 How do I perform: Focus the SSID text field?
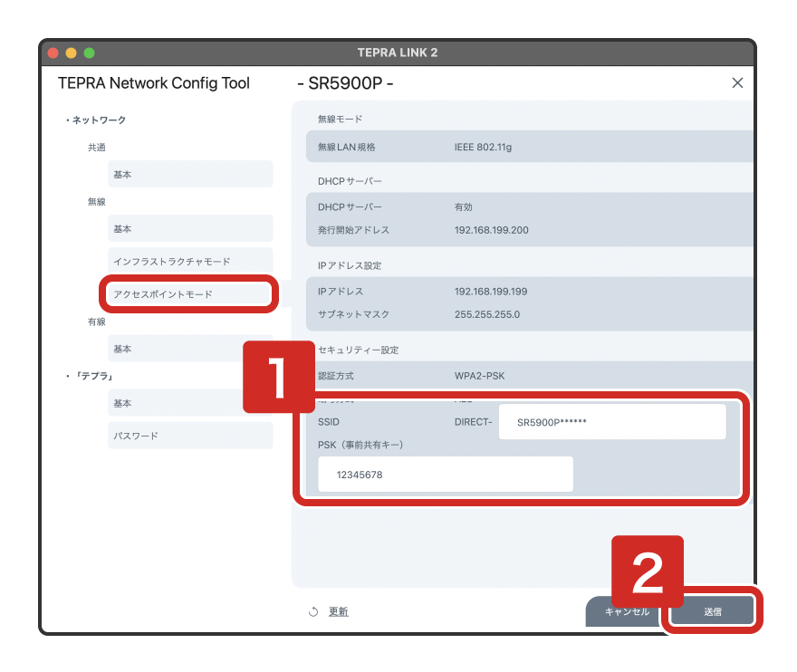pyautogui.click(x=611, y=422)
